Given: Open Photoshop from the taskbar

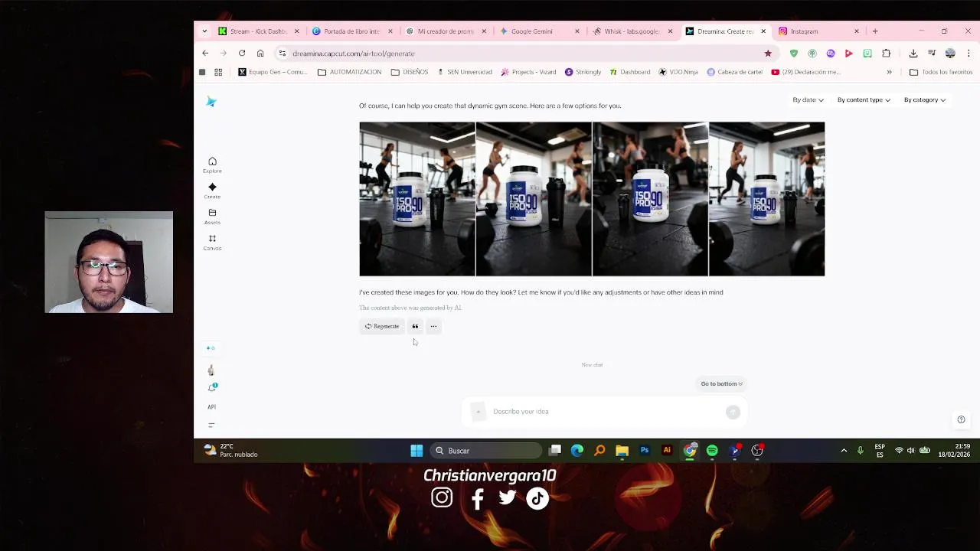Looking at the screenshot, I should [x=645, y=451].
